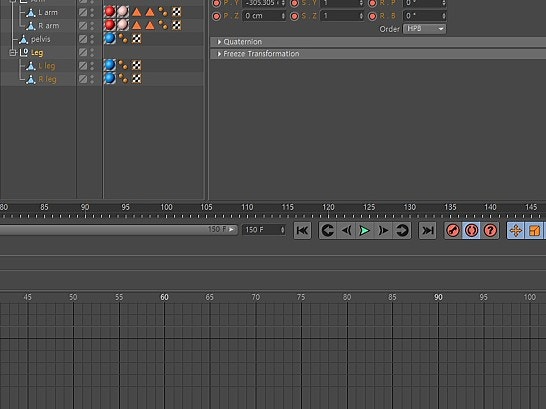Viewport: 546px width, 409px height.
Task: Jump to the previous keyframe
Action: 328,230
